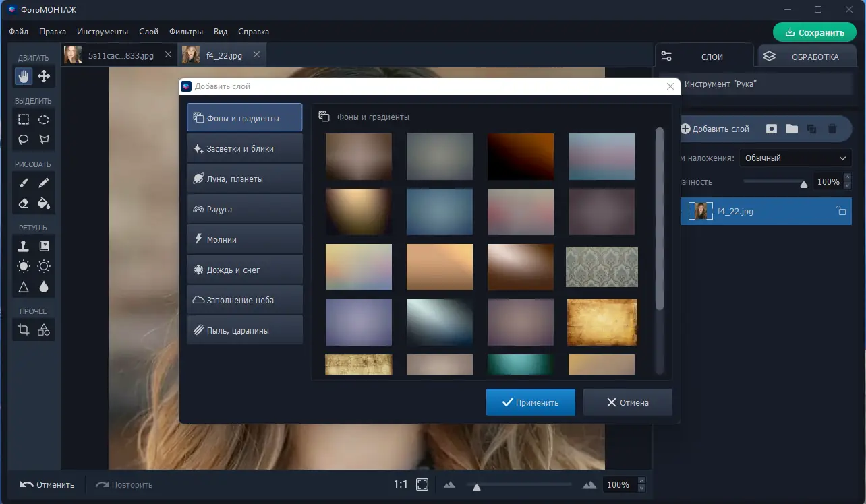Select the Дождь и снег category

click(x=245, y=270)
